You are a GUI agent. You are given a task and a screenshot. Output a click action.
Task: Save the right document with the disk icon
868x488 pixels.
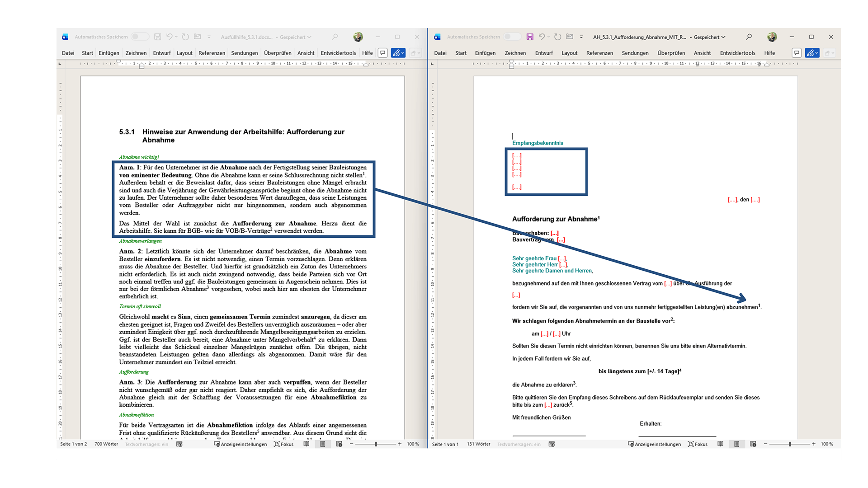[530, 37]
